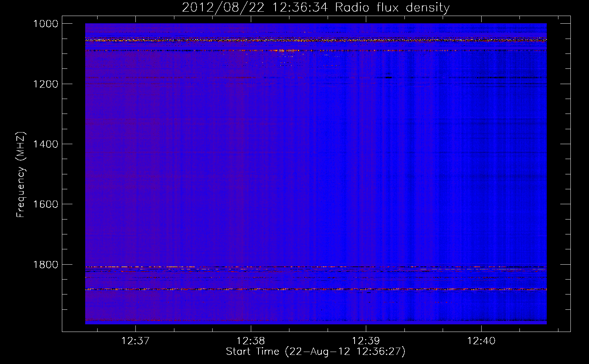This screenshot has height=364, width=589.
Task: Select the '1400' frequency axis label
Action: [46, 144]
